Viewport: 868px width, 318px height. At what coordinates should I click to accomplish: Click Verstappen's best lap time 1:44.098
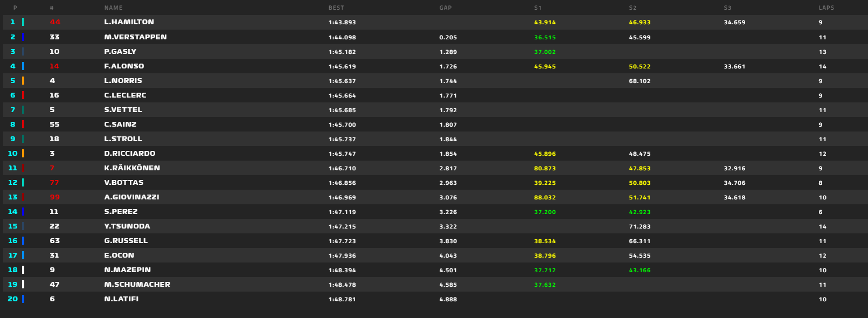342,38
